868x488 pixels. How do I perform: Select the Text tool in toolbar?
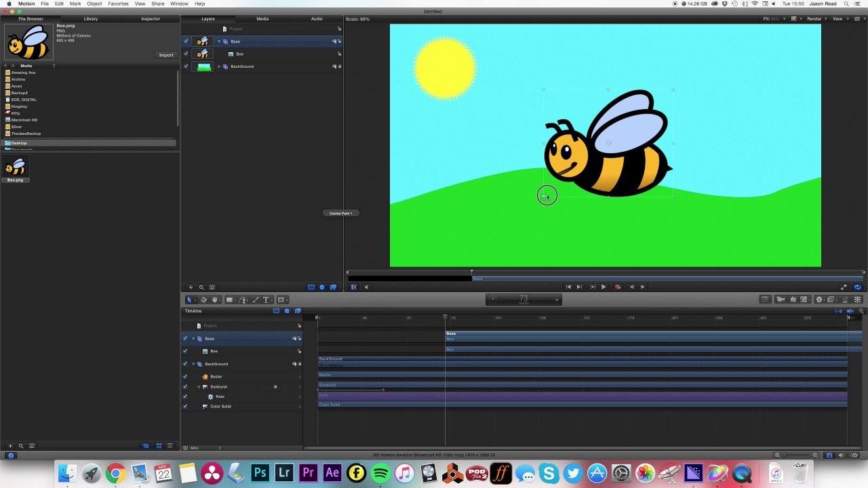266,300
